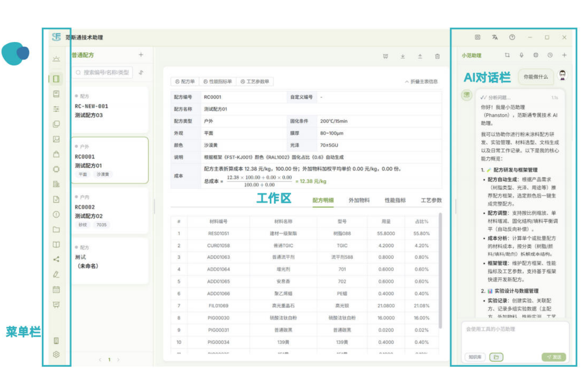The width and height of the screenshot is (588, 377).
Task: Click the translate language icon in title bar
Action: pyautogui.click(x=495, y=38)
